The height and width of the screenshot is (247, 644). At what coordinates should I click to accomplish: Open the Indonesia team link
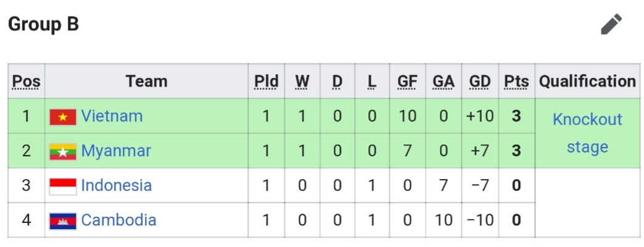click(x=117, y=185)
